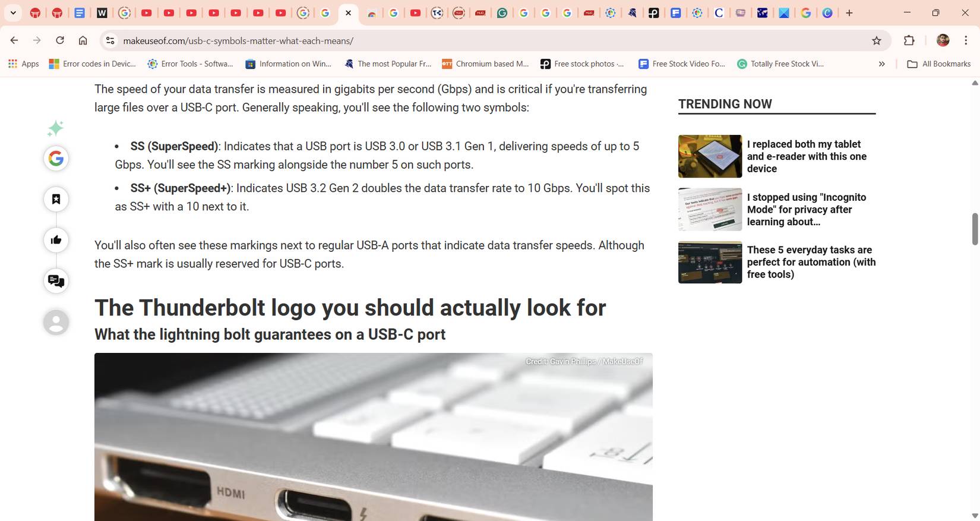The image size is (980, 521).
Task: Click the scrollbar up arrow
Action: pyautogui.click(x=975, y=83)
